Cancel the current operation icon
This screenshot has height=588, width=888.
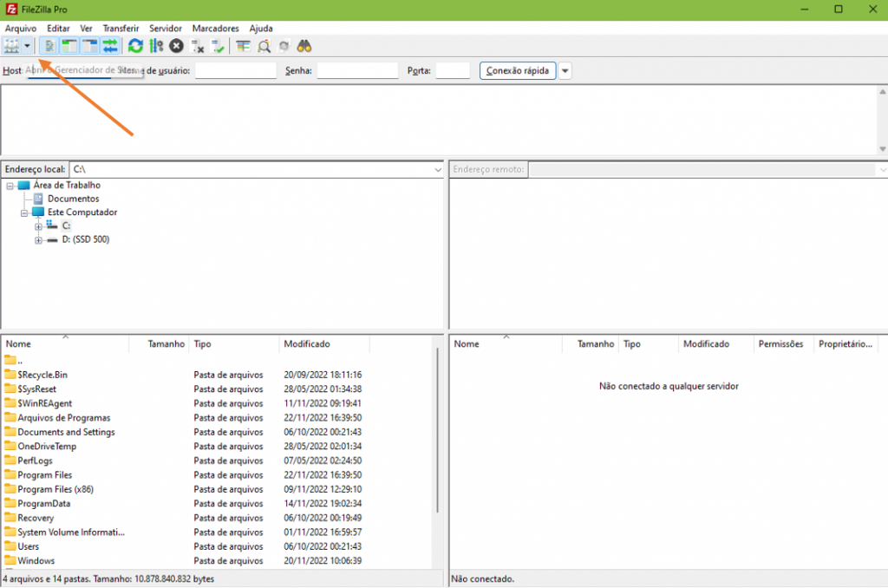[x=176, y=46]
